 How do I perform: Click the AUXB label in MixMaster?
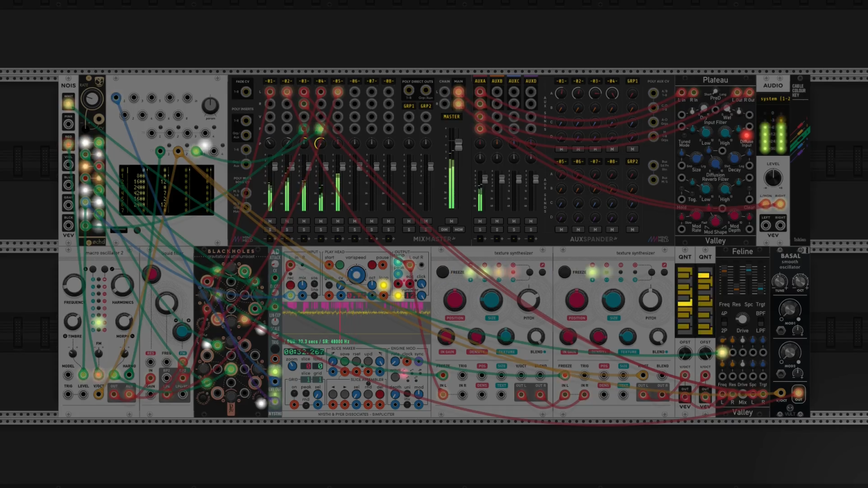tap(497, 81)
